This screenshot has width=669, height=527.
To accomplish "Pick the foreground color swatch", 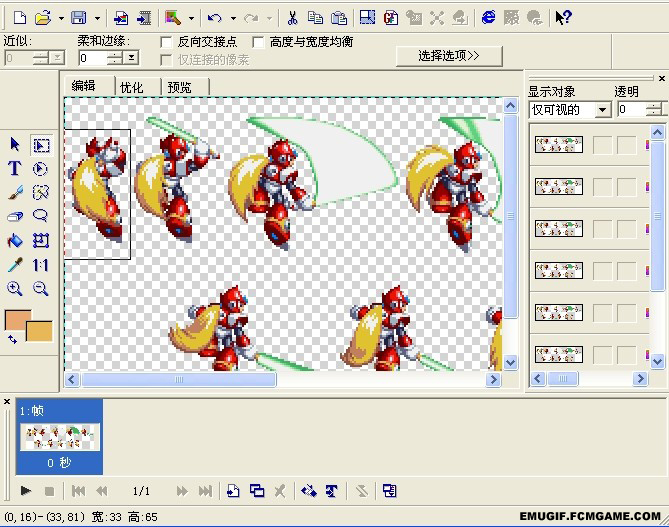I will pos(15,318).
